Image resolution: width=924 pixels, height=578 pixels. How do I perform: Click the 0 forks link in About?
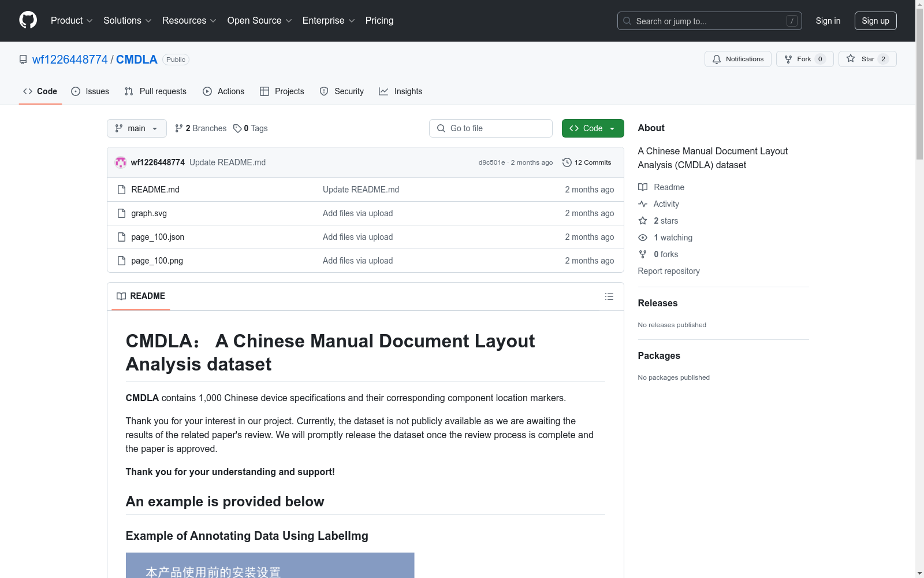666,254
